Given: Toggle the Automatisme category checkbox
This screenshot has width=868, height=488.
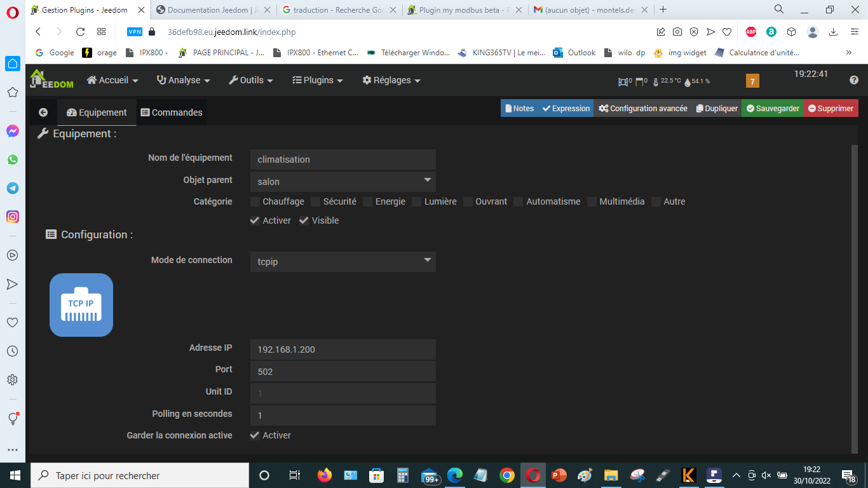Looking at the screenshot, I should point(519,201).
